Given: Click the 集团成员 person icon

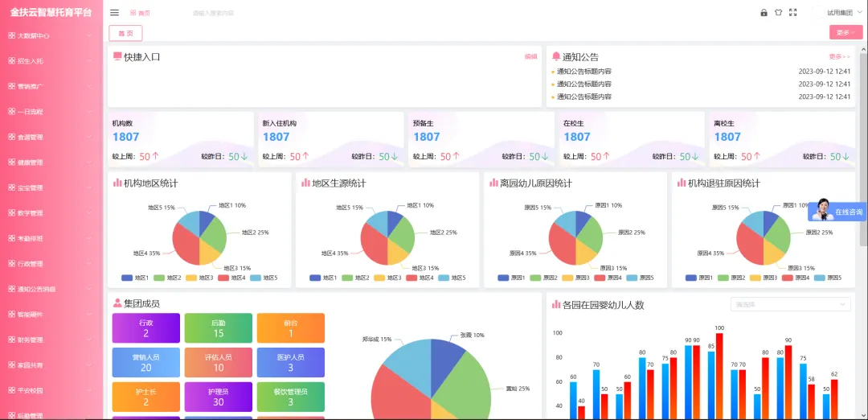Looking at the screenshot, I should coord(117,303).
